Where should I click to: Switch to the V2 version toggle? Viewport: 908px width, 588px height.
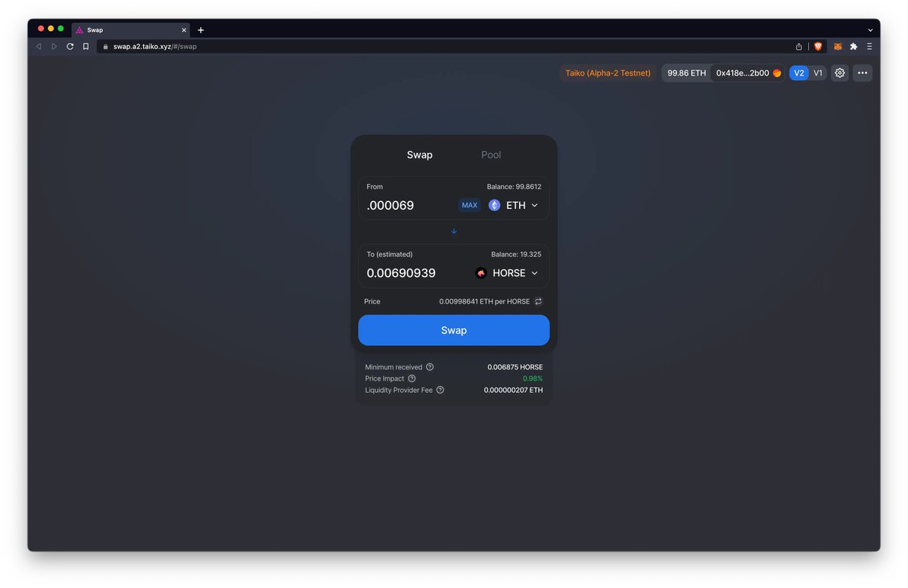click(x=799, y=73)
